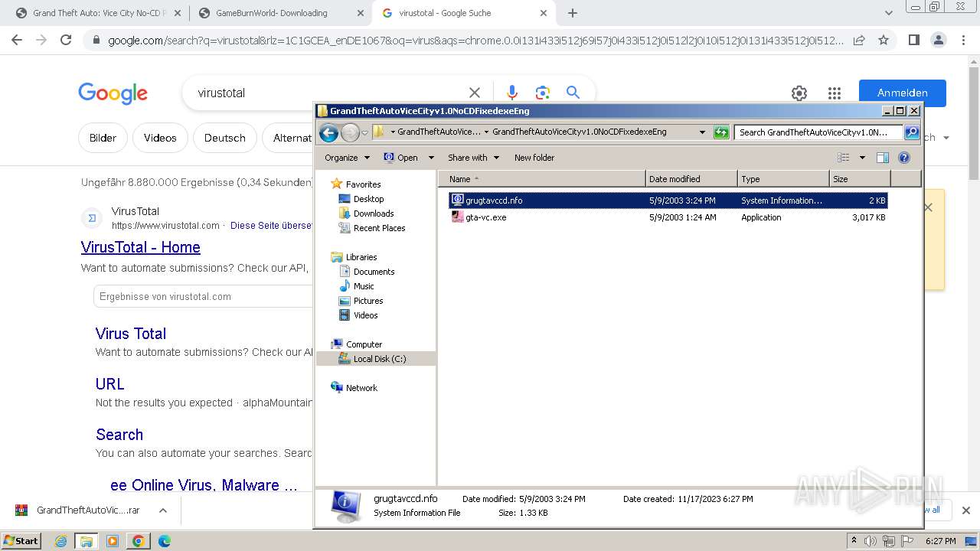The width and height of the screenshot is (980, 551).
Task: Open view options dropdown arrow
Action: (x=862, y=158)
